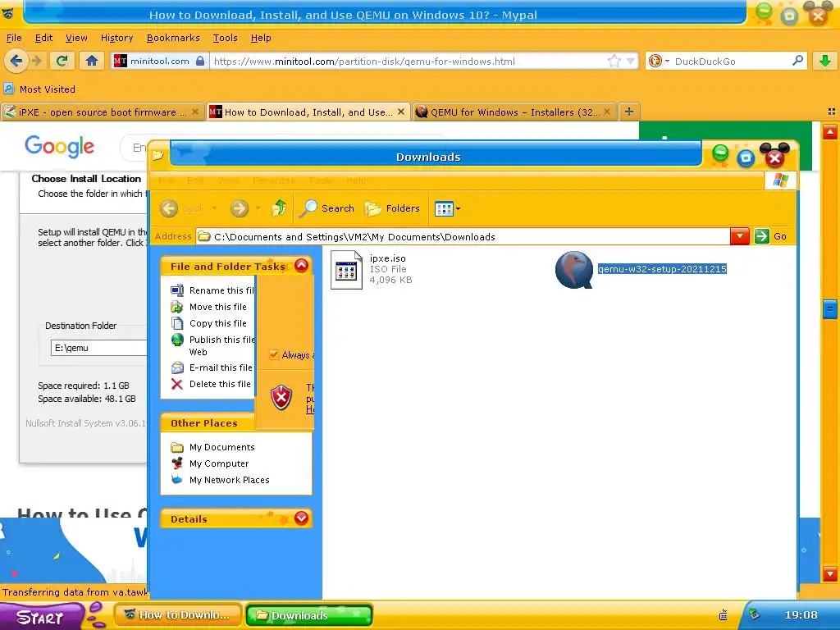Click Explorer Forward button

244,208
